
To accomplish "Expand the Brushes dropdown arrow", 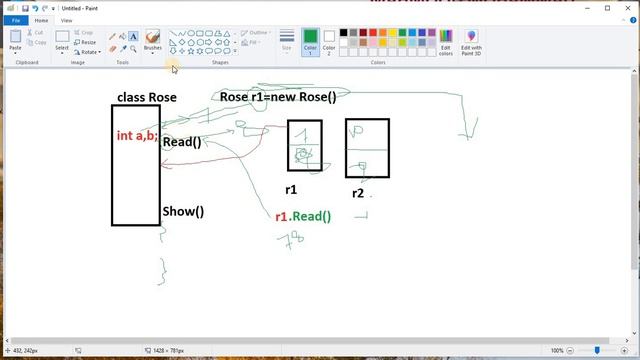I will (x=153, y=53).
